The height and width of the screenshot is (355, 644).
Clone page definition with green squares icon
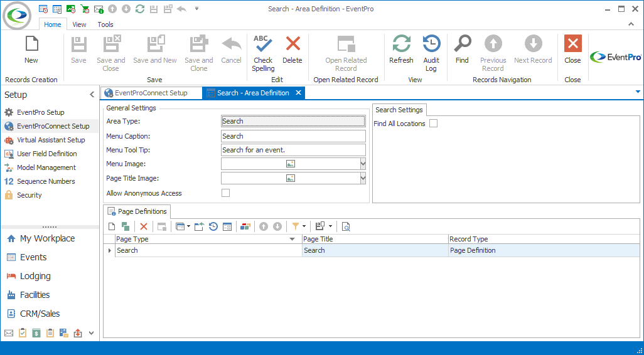click(x=126, y=226)
